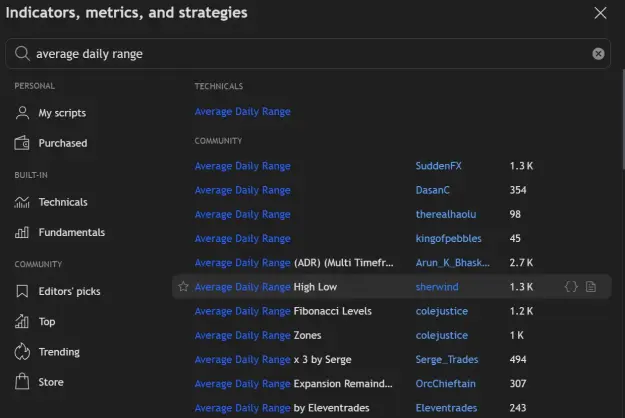Screen dimensions: 625x418
Task: Open author kingofpebbles profile
Action: coord(448,239)
